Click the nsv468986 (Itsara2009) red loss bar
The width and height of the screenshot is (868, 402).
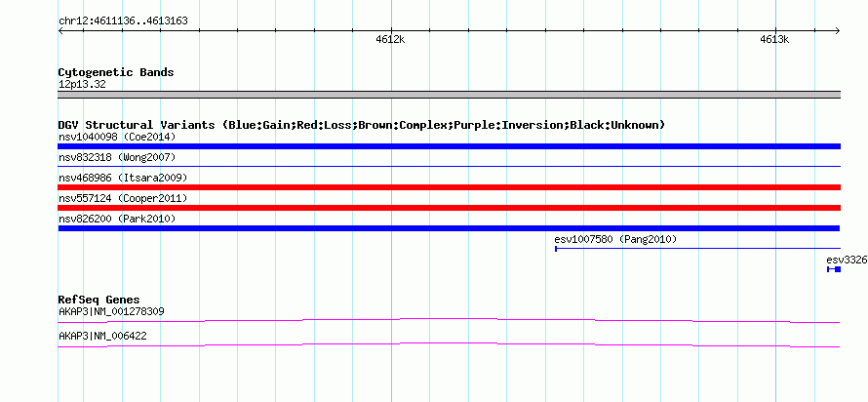tap(449, 187)
